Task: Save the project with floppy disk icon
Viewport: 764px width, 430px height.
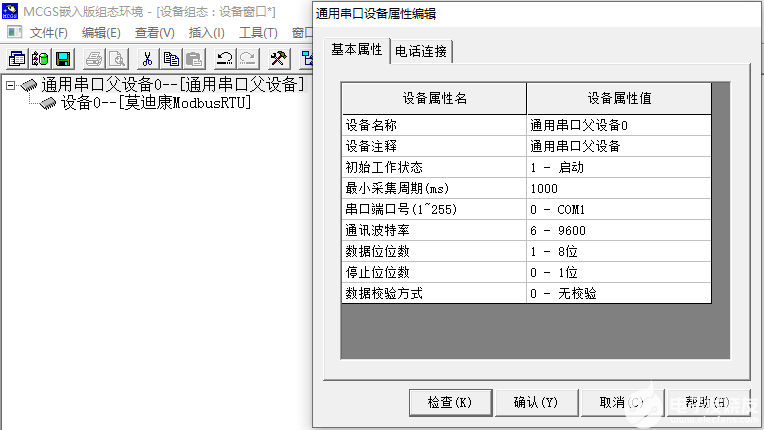Action: pos(63,59)
